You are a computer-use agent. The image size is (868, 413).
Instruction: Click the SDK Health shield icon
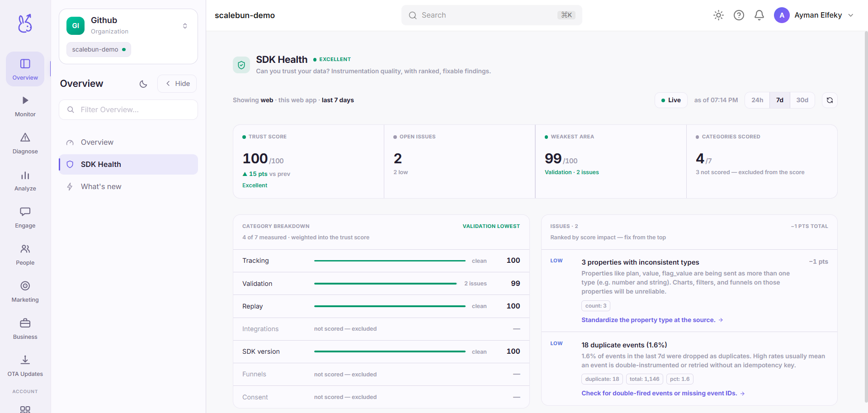tap(241, 65)
